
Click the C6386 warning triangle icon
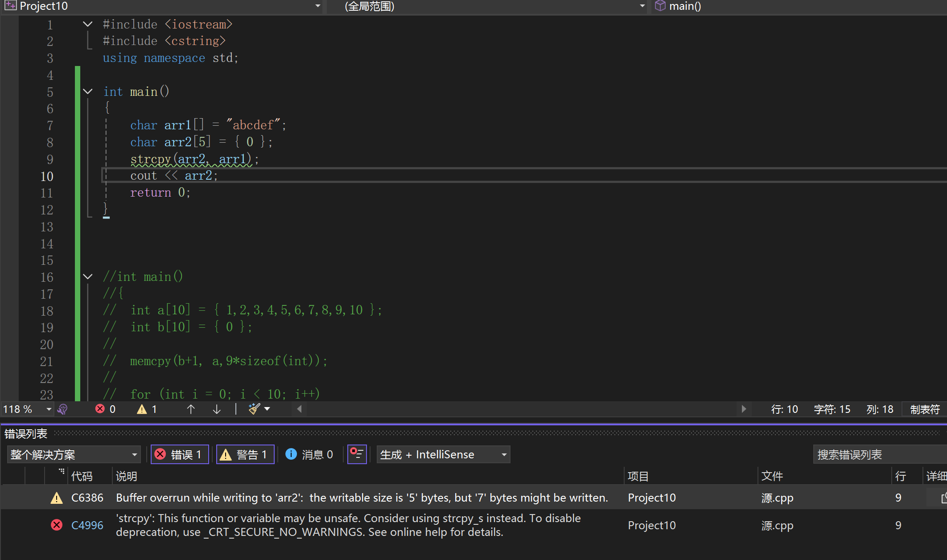pyautogui.click(x=57, y=498)
